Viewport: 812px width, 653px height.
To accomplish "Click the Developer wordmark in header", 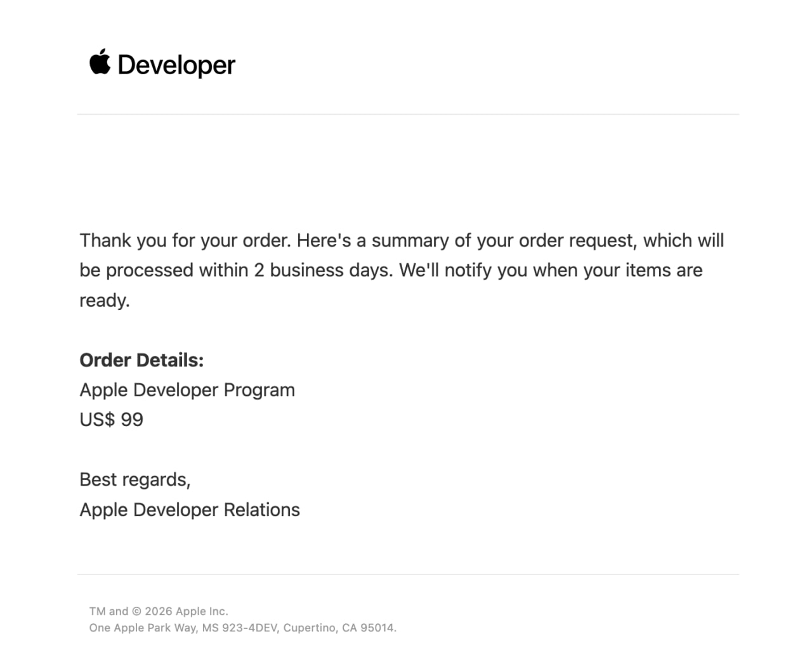I will 176,65.
